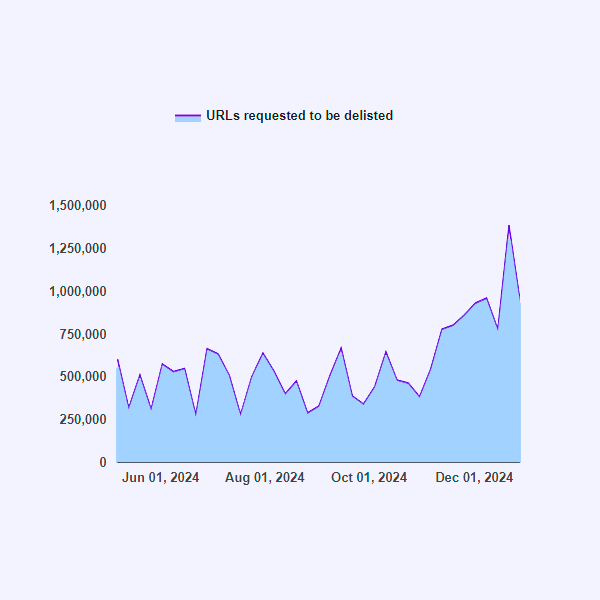
Task: Click the 750,000 y-axis label
Action: click(x=84, y=334)
